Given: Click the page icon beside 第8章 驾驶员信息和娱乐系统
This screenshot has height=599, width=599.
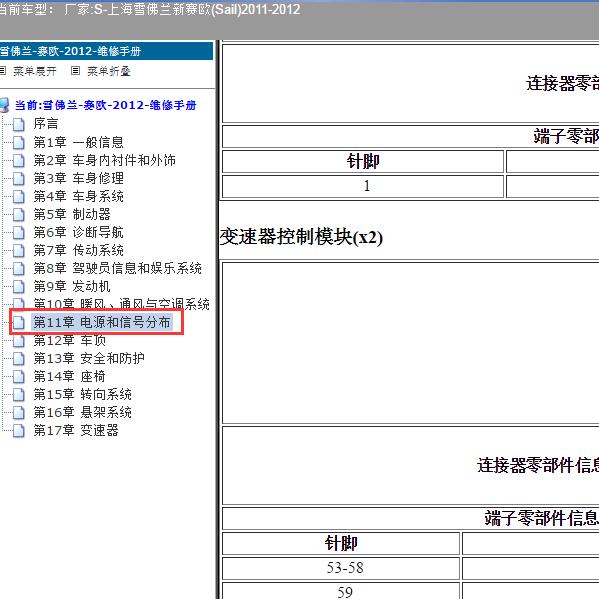Looking at the screenshot, I should [x=18, y=268].
